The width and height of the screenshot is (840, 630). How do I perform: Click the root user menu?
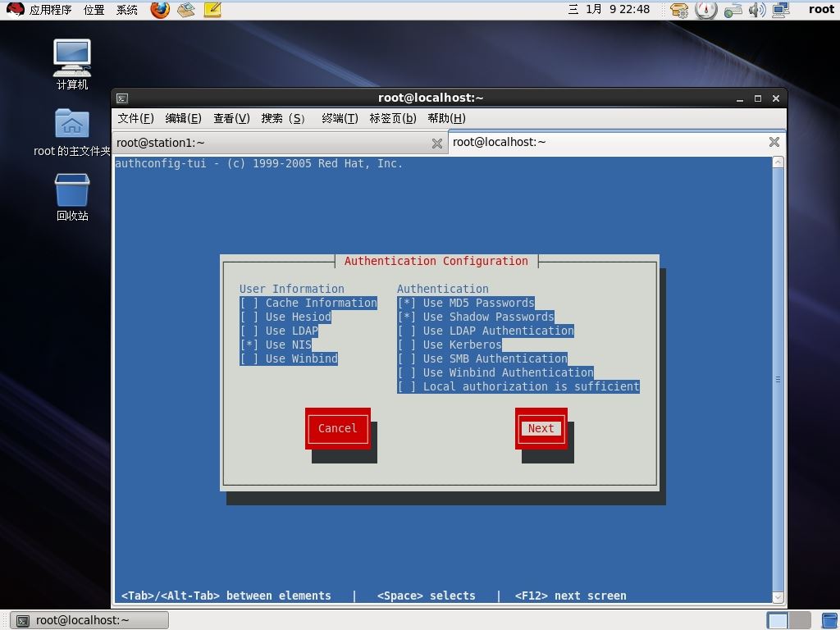click(x=821, y=10)
